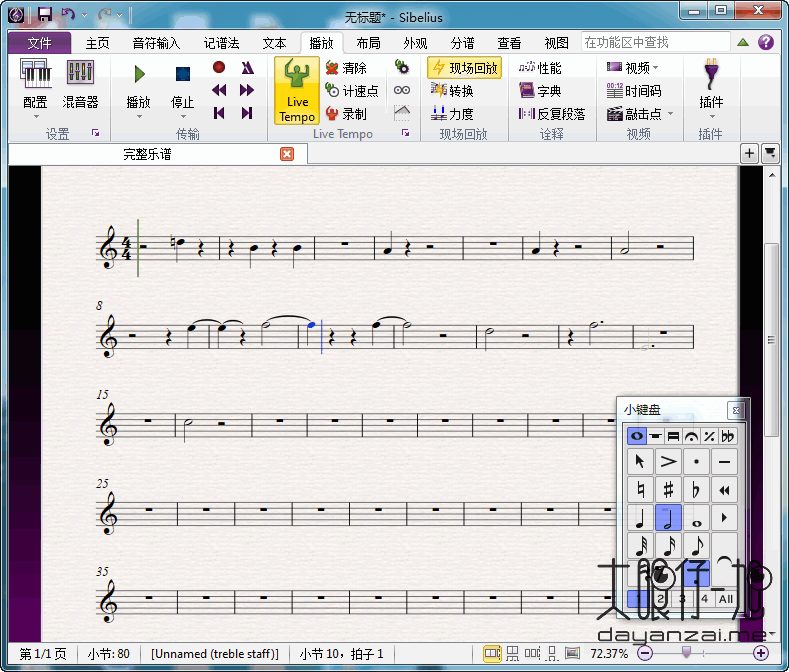Switch keypad to double-flat layout tab
789x672 pixels.
tap(728, 436)
